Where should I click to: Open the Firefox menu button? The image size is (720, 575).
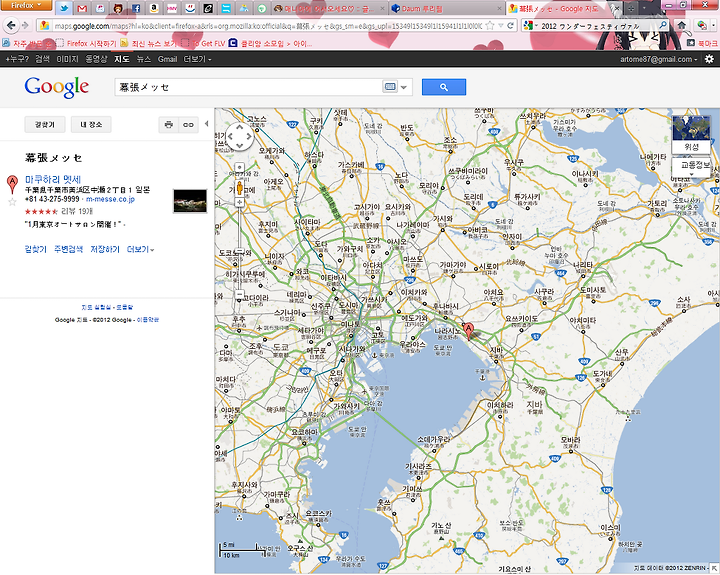26,5
